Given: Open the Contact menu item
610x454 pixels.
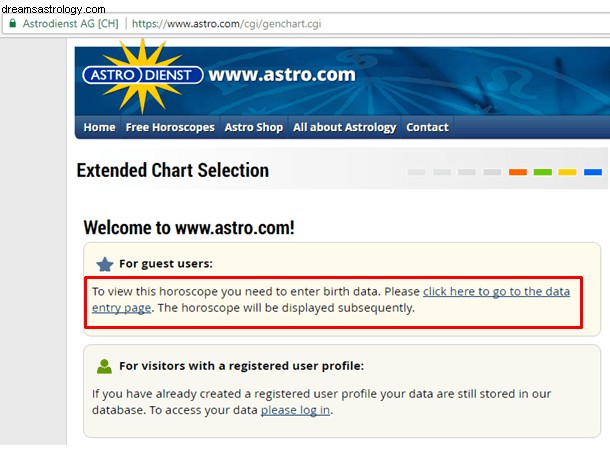Looking at the screenshot, I should [x=427, y=127].
